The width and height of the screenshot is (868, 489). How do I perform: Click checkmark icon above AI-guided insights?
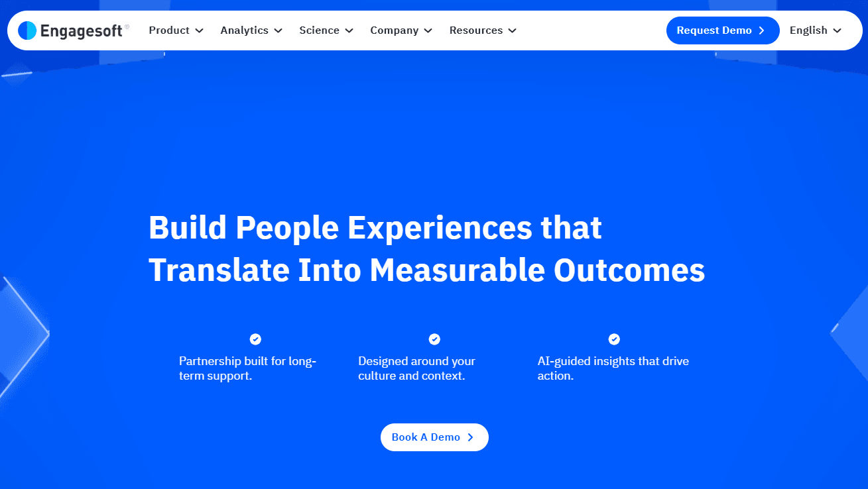point(614,339)
